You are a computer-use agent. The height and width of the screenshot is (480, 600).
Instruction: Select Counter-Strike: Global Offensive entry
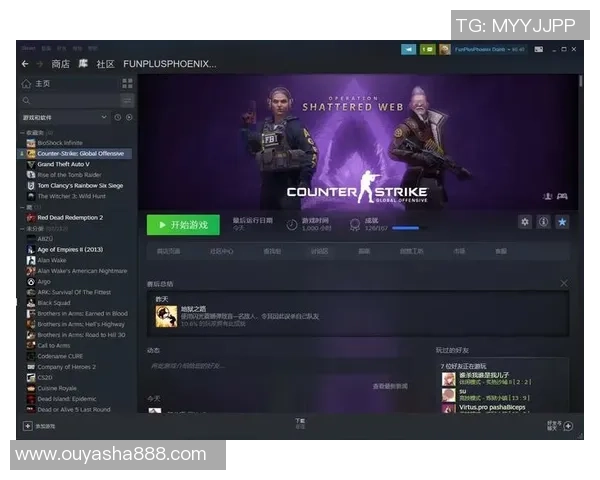75,153
